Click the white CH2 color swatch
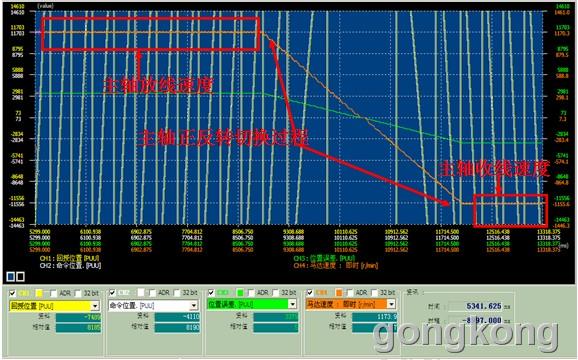Screen dimensions: 578x360 tap(141, 293)
